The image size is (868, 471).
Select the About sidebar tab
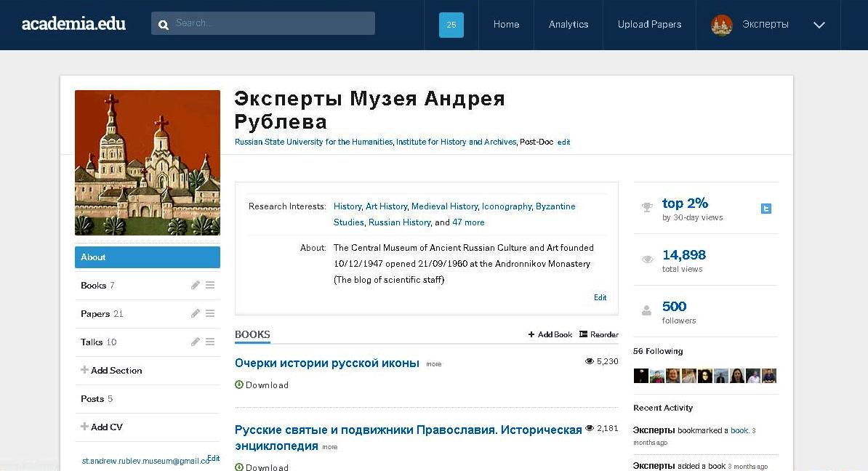coord(148,257)
